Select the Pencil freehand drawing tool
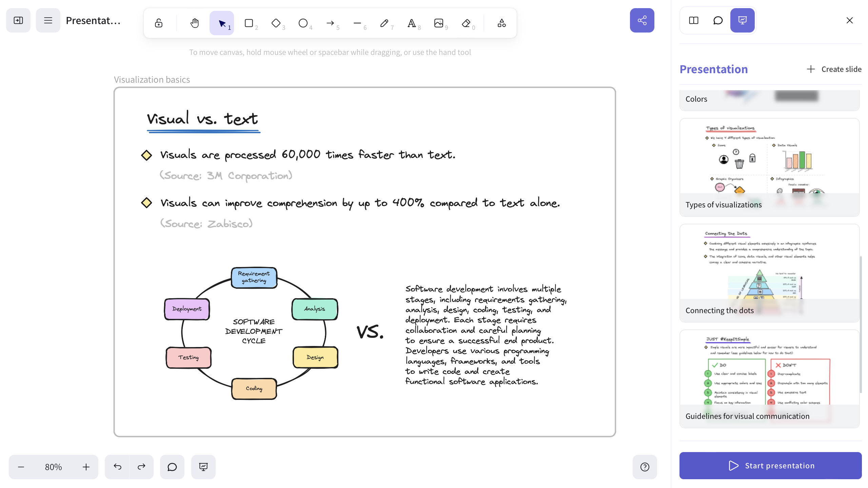 (x=384, y=23)
